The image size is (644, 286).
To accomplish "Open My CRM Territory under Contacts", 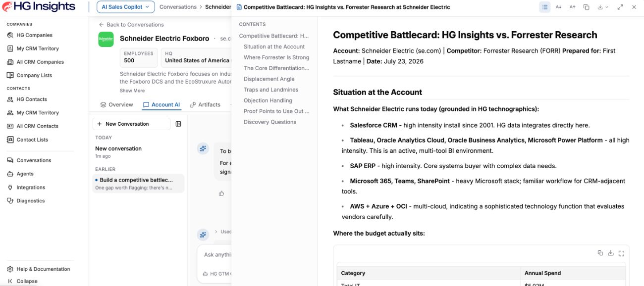I will pos(38,112).
